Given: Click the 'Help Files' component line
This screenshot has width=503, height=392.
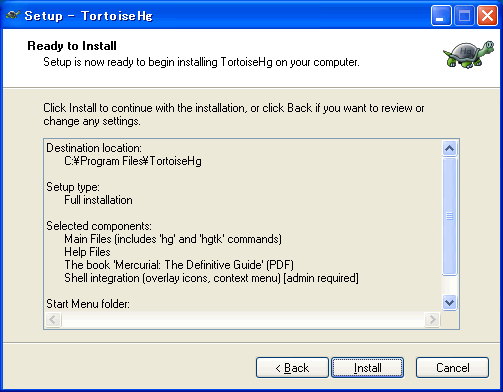Looking at the screenshot, I should [x=87, y=252].
